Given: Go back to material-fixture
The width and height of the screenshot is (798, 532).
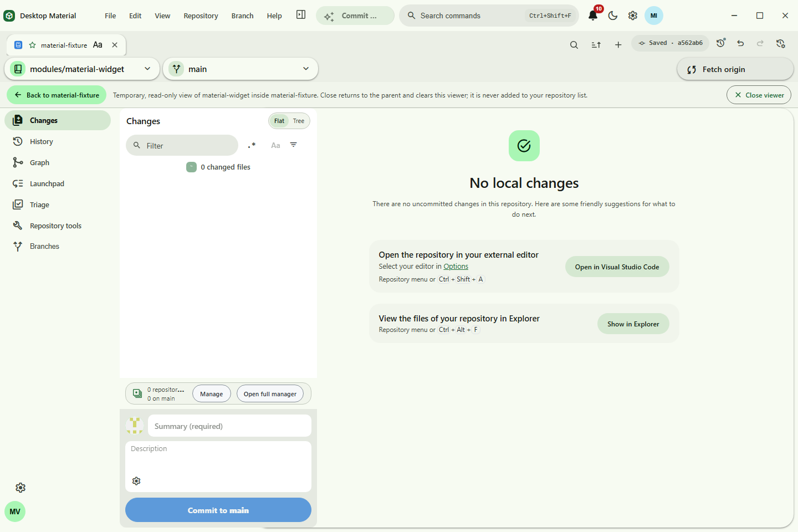Looking at the screenshot, I should pyautogui.click(x=57, y=95).
